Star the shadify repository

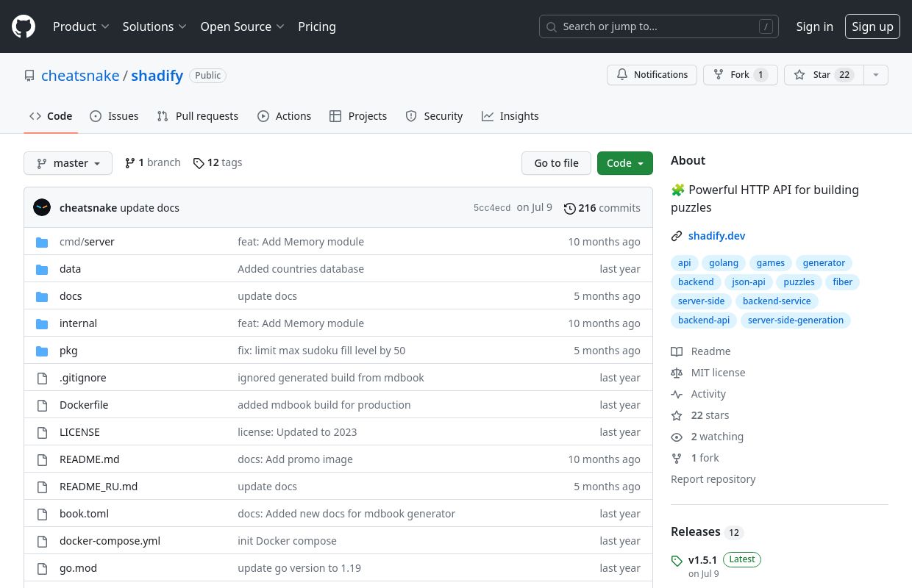point(824,75)
